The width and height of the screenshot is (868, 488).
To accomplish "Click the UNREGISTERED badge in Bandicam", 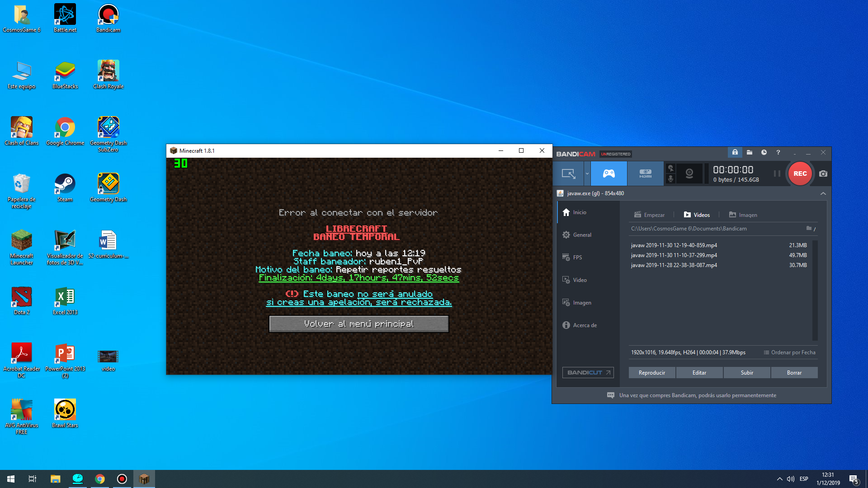I will [x=615, y=154].
